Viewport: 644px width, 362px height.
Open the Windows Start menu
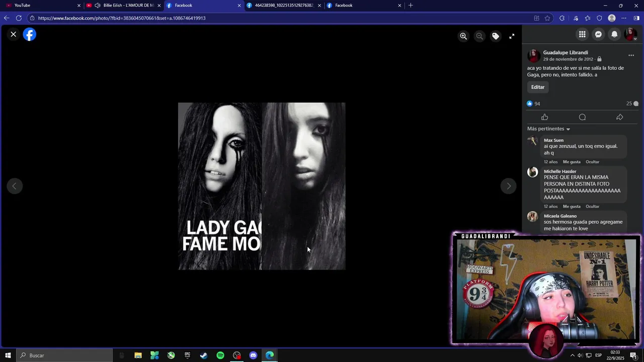(x=8, y=355)
